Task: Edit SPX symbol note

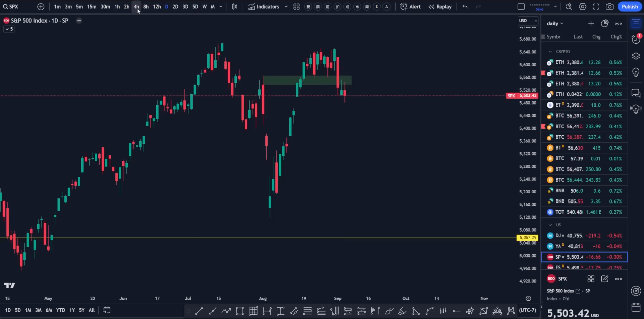Action: 605,279
